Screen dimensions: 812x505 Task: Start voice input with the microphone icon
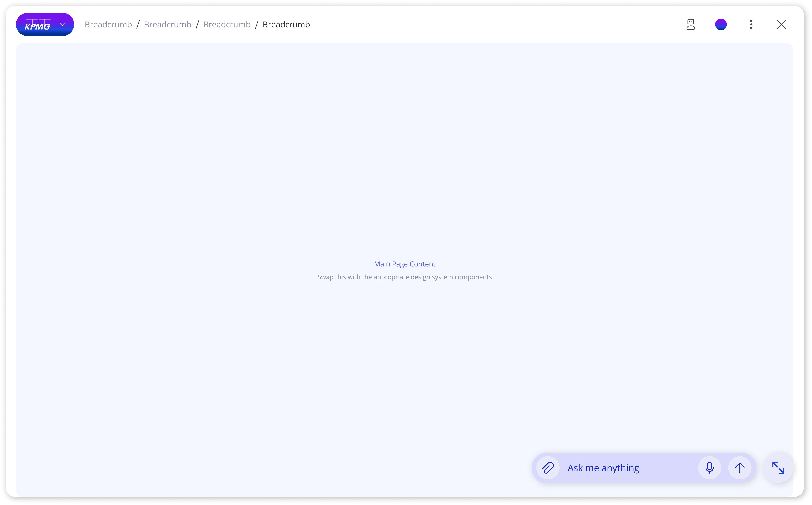click(709, 468)
